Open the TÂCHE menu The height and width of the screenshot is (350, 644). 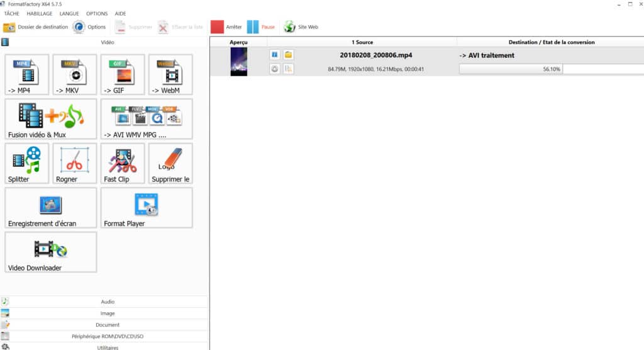pos(12,14)
